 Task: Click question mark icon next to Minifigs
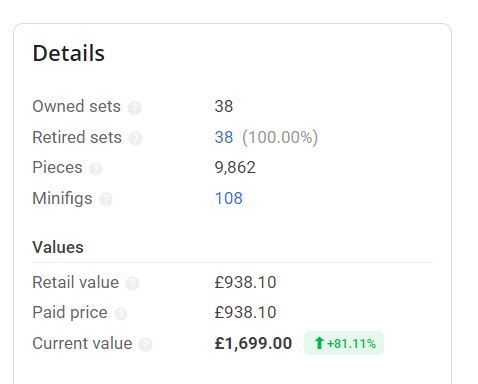[x=106, y=200]
